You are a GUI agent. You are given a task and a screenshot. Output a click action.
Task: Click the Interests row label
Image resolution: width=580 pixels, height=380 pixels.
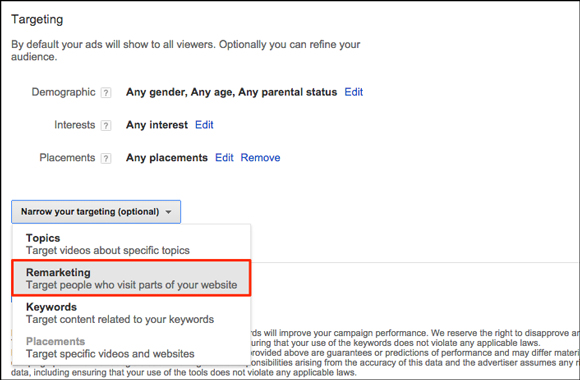coord(75,125)
